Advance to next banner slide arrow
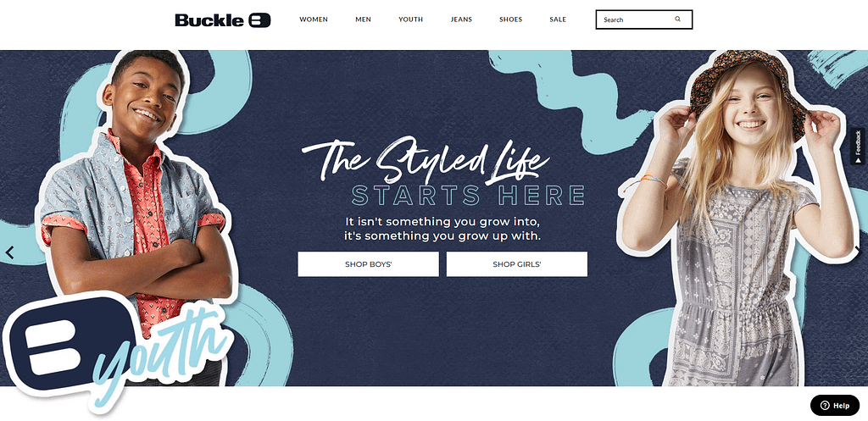 (859, 252)
